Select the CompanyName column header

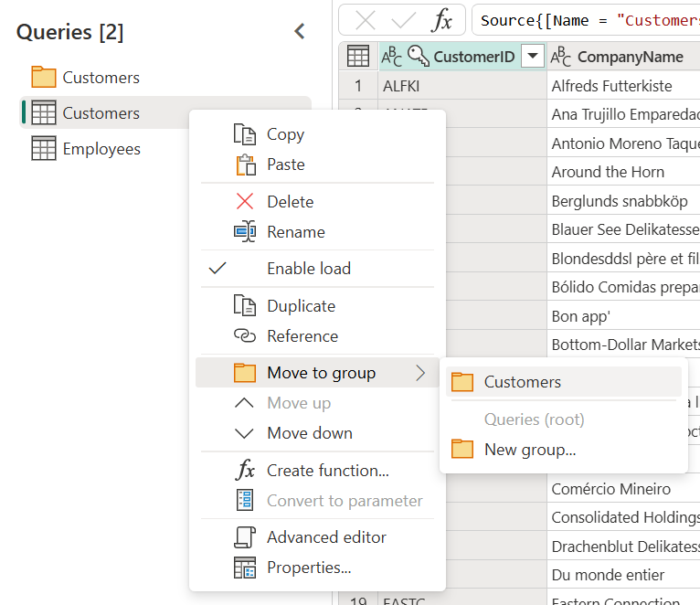pos(623,57)
